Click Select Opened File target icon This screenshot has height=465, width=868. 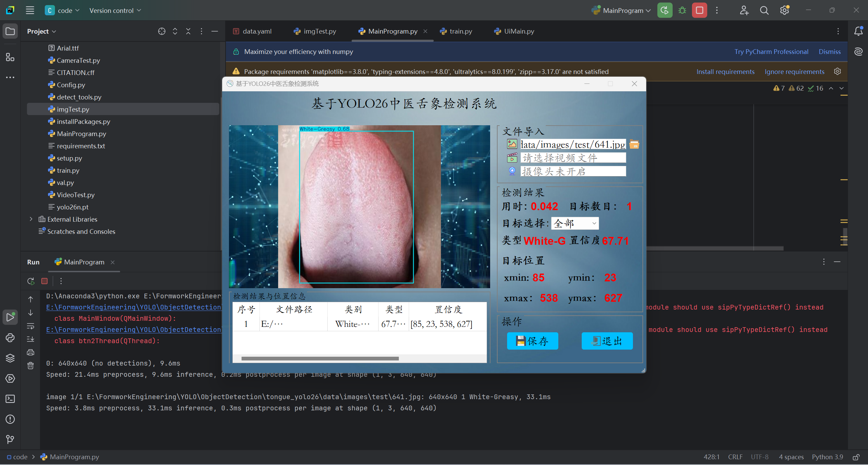pos(161,31)
